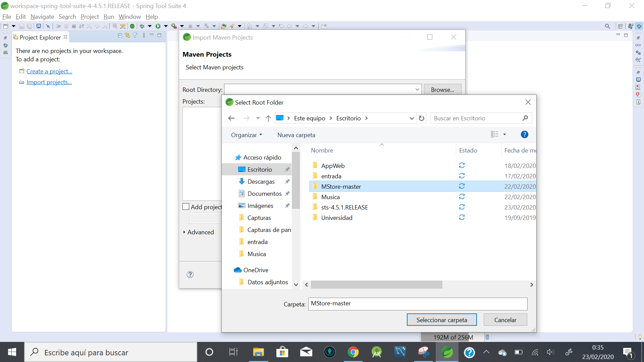Open the Window menu
The height and width of the screenshot is (362, 644).
129,17
